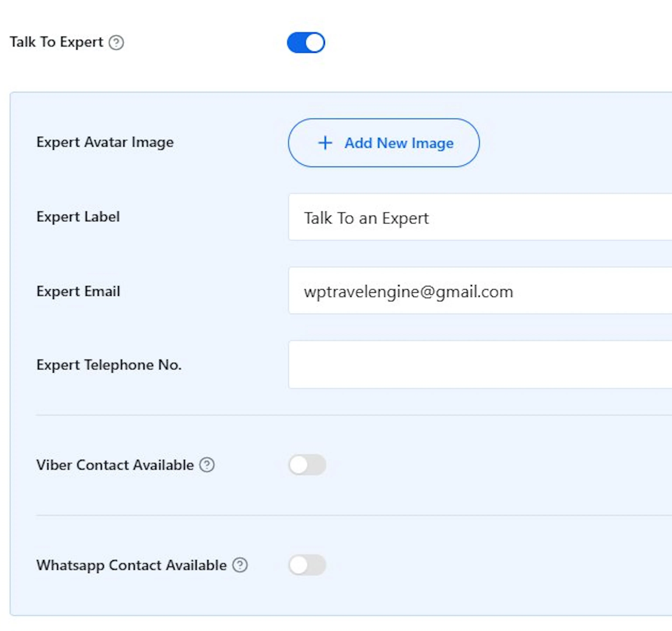Click the Talk To Expert label text
The width and height of the screenshot is (672, 631).
[57, 42]
